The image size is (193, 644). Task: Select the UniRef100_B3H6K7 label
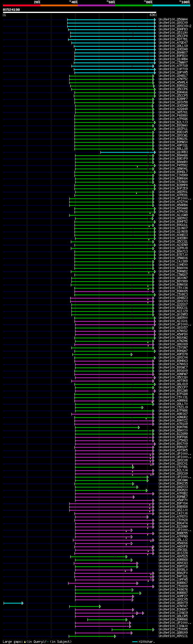pos(173,609)
